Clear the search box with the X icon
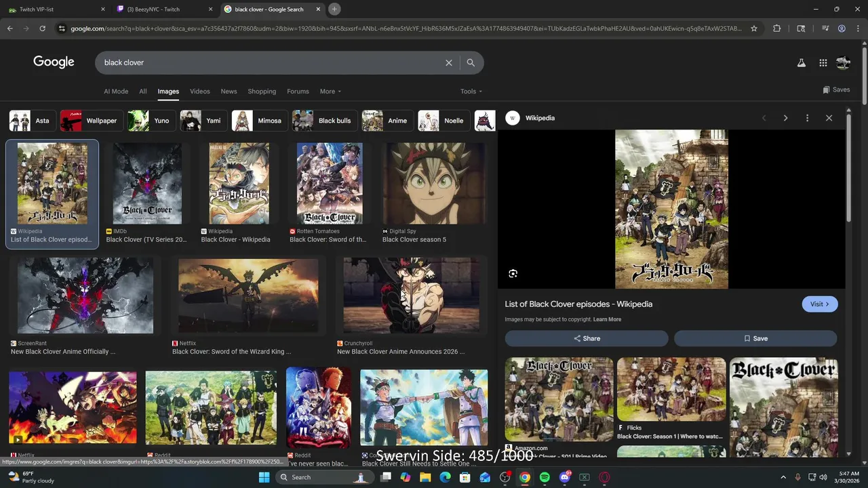 [448, 62]
